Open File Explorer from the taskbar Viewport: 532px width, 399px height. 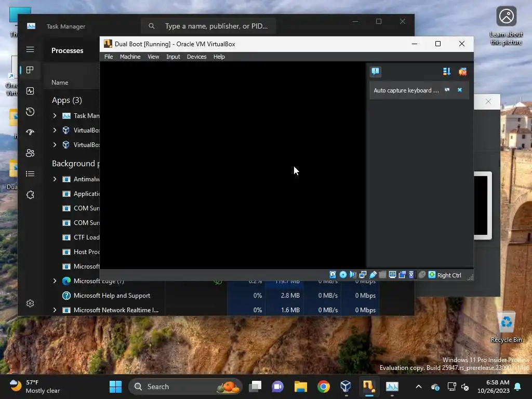pos(301,387)
